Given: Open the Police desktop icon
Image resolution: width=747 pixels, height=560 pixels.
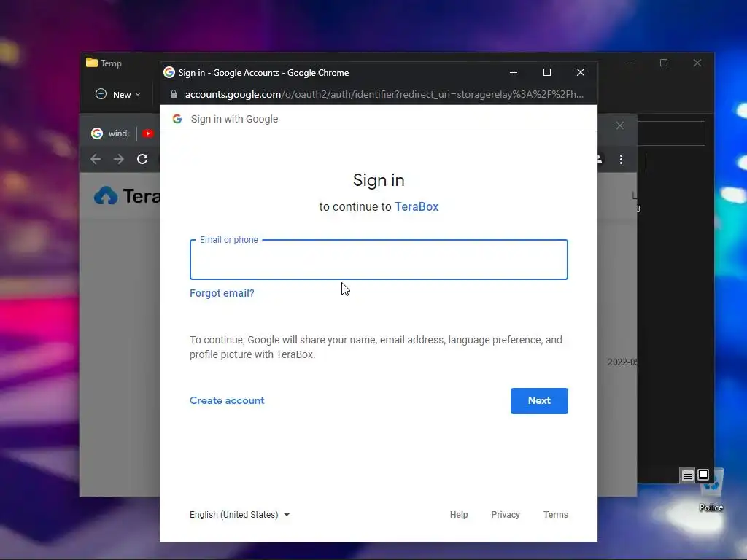Looking at the screenshot, I should pos(711,491).
